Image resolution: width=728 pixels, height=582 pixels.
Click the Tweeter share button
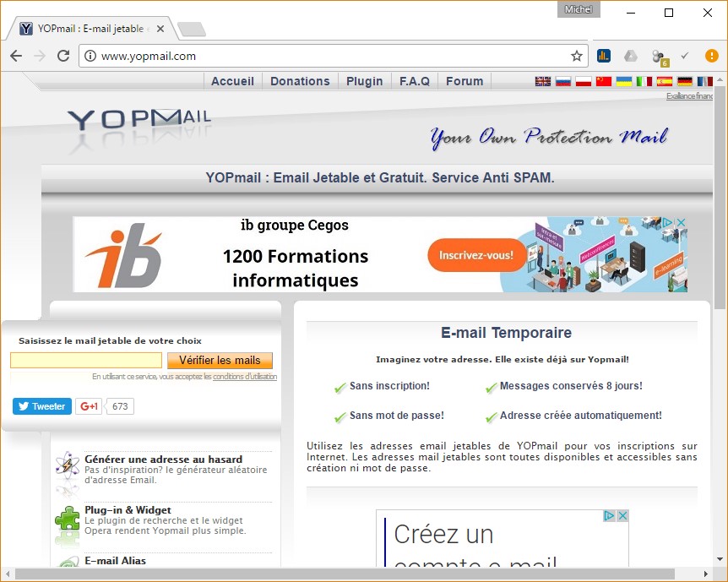pos(41,406)
